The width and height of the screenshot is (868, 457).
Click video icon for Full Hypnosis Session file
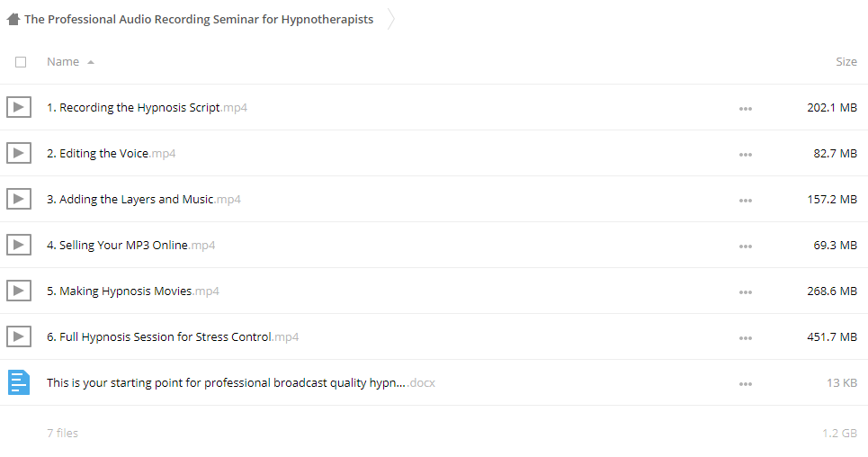click(x=19, y=336)
